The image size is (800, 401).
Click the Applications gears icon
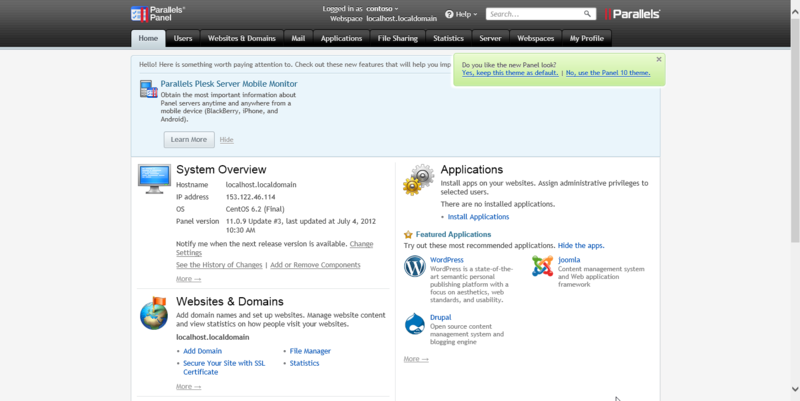click(x=418, y=180)
